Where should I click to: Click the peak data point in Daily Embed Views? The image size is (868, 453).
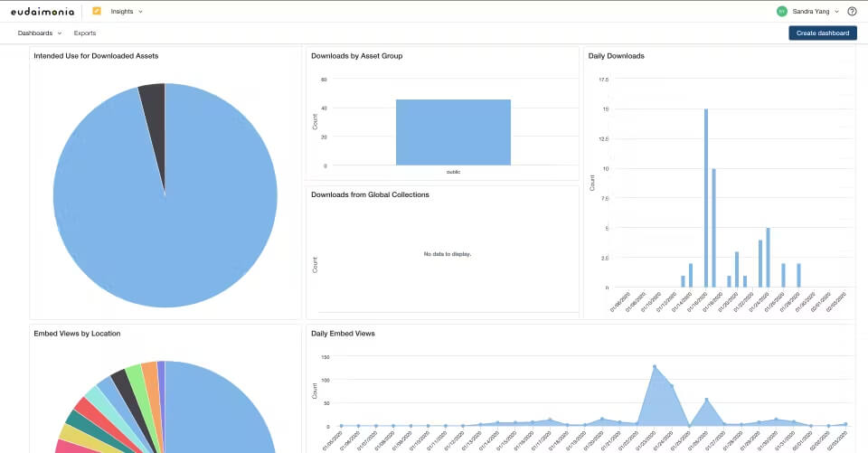655,366
